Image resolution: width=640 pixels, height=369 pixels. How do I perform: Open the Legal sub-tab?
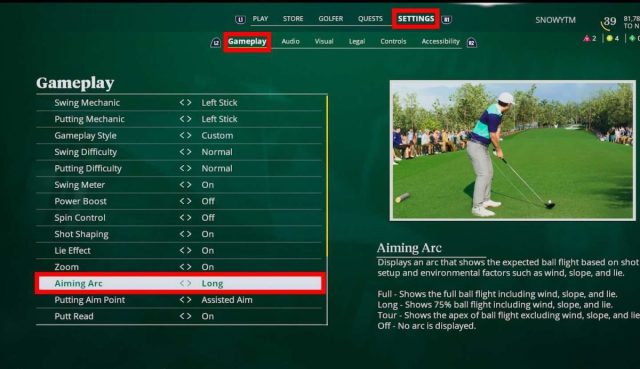pos(357,41)
